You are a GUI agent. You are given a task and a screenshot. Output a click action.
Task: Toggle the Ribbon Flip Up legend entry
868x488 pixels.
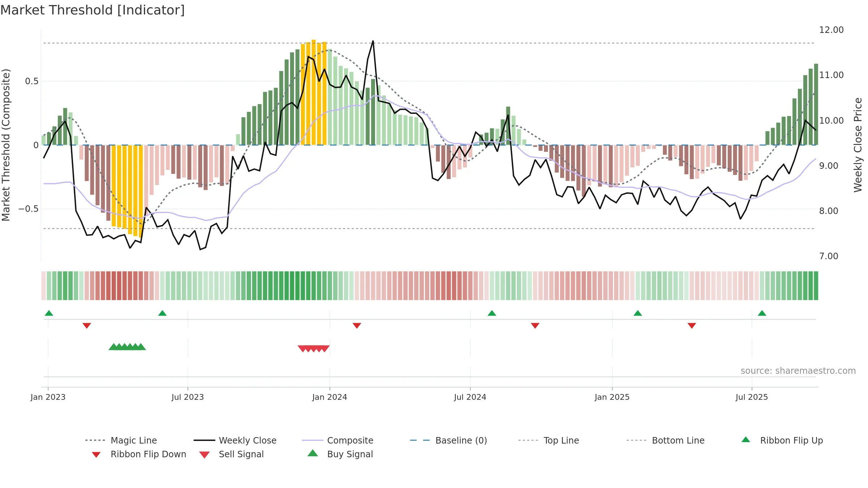click(782, 440)
